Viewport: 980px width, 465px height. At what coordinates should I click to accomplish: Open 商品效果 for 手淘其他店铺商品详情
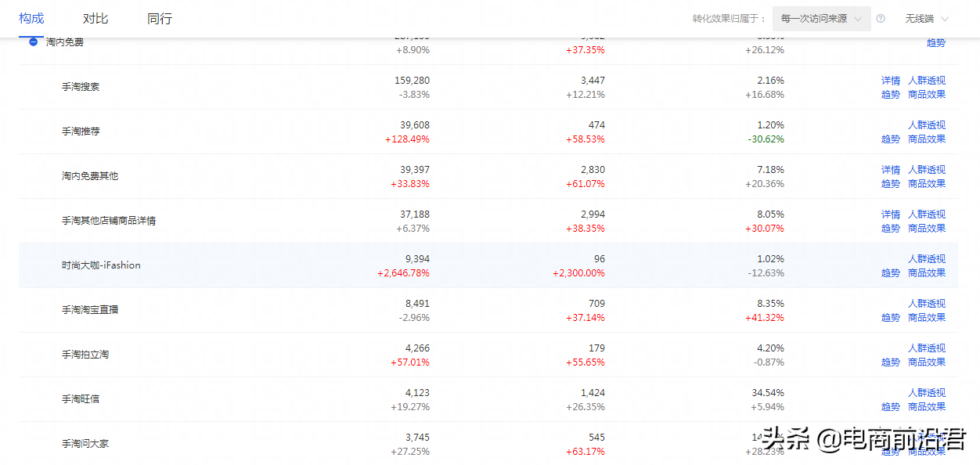click(927, 229)
